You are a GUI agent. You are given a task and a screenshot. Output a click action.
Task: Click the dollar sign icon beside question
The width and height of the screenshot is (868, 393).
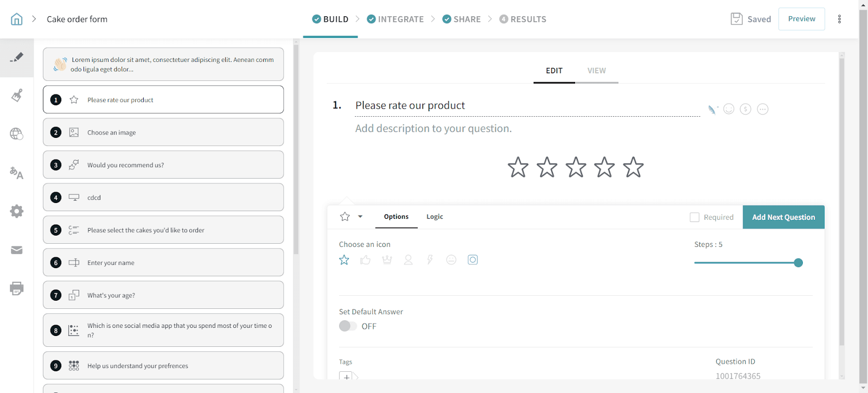tap(746, 109)
